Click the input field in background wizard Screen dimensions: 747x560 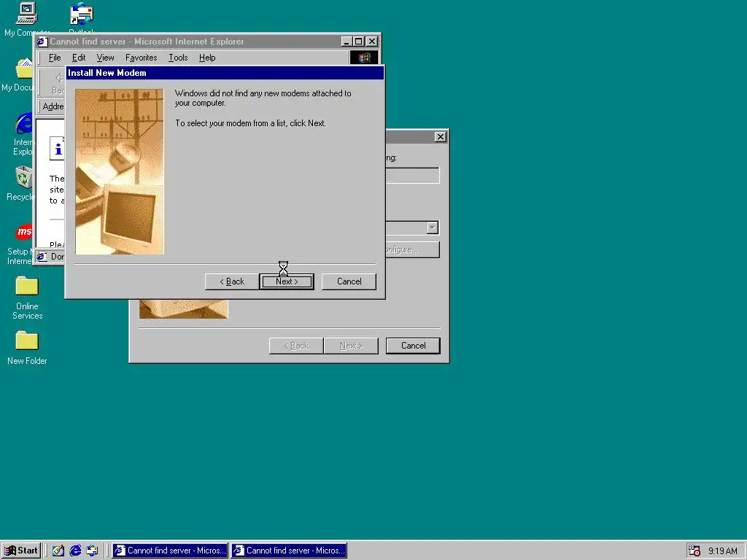pyautogui.click(x=413, y=175)
